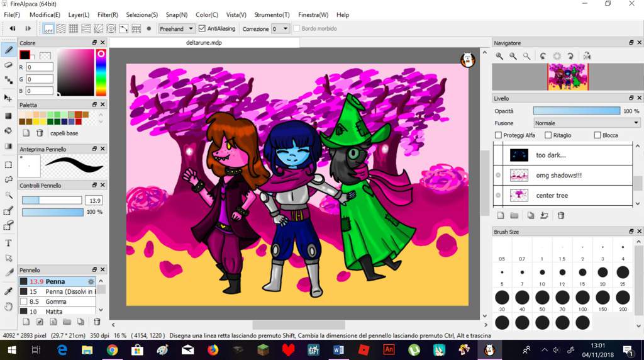Open the File(F) menu
The height and width of the screenshot is (360, 644).
tap(11, 15)
